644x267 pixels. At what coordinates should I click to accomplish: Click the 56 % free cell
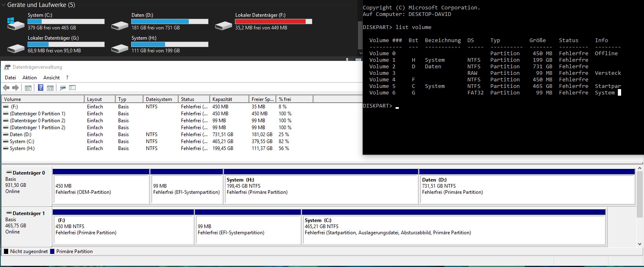tap(284, 148)
